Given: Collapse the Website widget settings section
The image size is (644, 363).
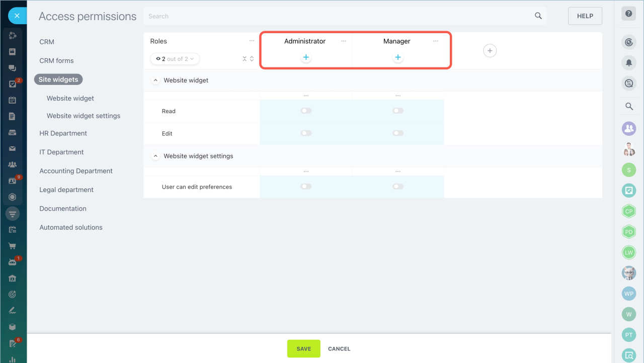Looking at the screenshot, I should [155, 156].
